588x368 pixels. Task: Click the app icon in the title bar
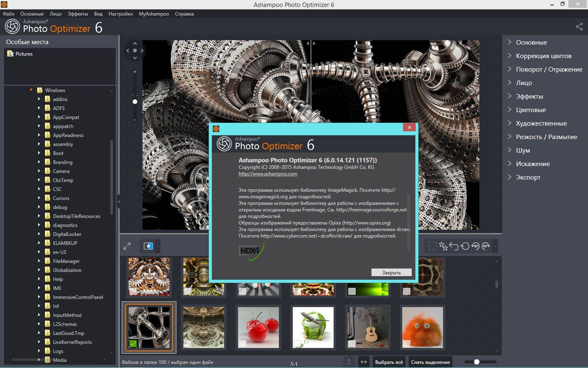[4, 4]
